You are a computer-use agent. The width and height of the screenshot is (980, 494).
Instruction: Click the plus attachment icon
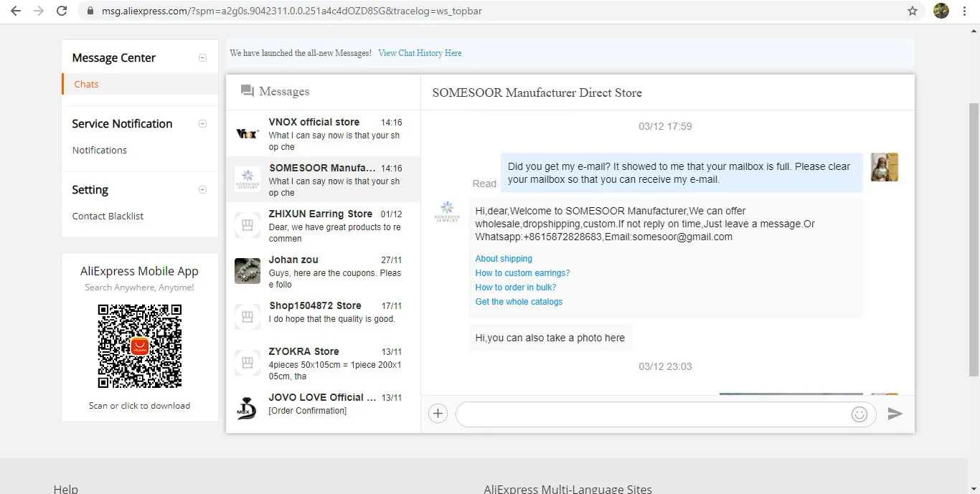438,414
